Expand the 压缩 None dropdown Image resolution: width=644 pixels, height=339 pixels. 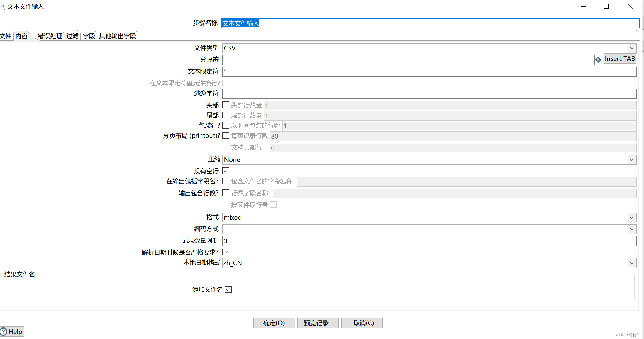click(x=631, y=160)
